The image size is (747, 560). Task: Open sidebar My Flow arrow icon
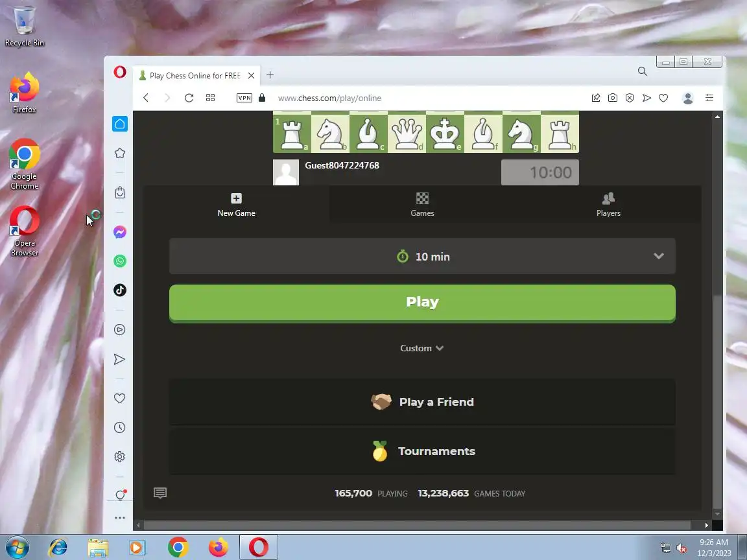[119, 359]
